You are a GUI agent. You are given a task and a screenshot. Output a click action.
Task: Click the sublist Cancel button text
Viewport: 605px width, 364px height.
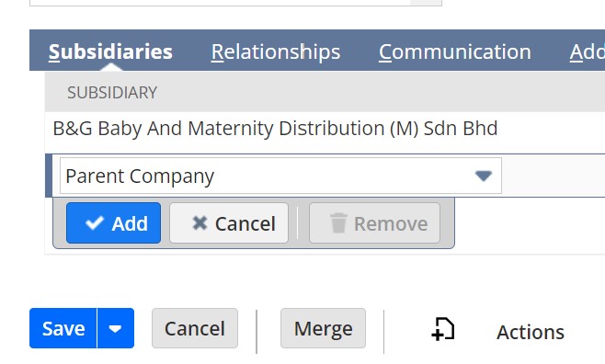(x=245, y=223)
